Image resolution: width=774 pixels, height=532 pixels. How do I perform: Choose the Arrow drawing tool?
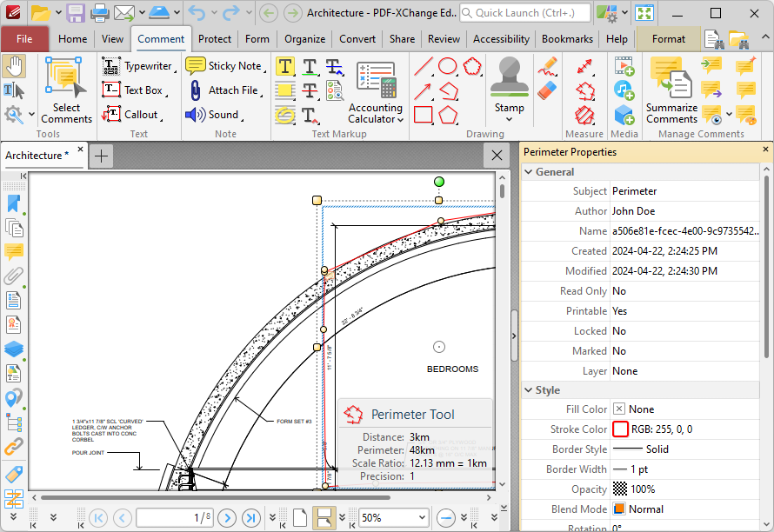pos(423,90)
